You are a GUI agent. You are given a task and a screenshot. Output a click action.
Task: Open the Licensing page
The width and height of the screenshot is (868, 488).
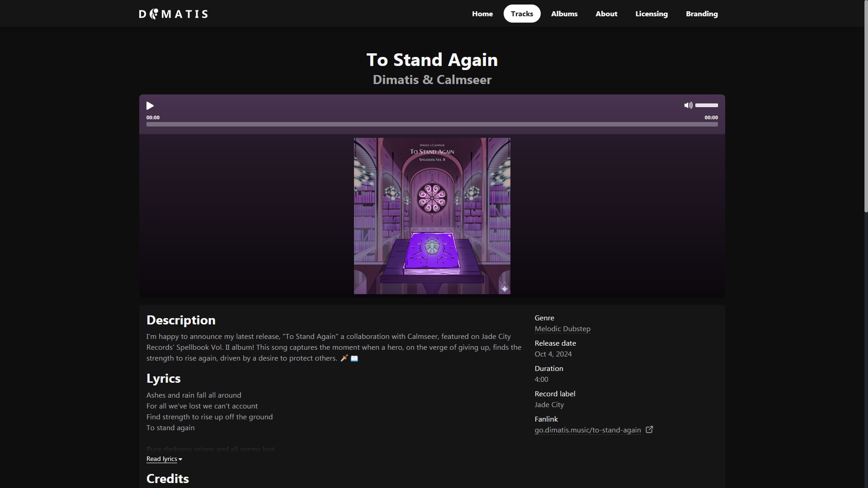coord(651,14)
